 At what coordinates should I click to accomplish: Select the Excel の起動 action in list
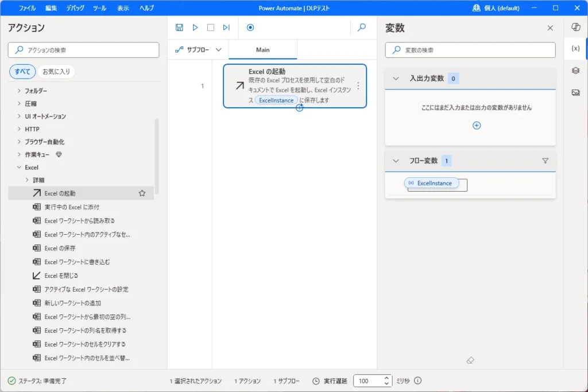point(81,193)
